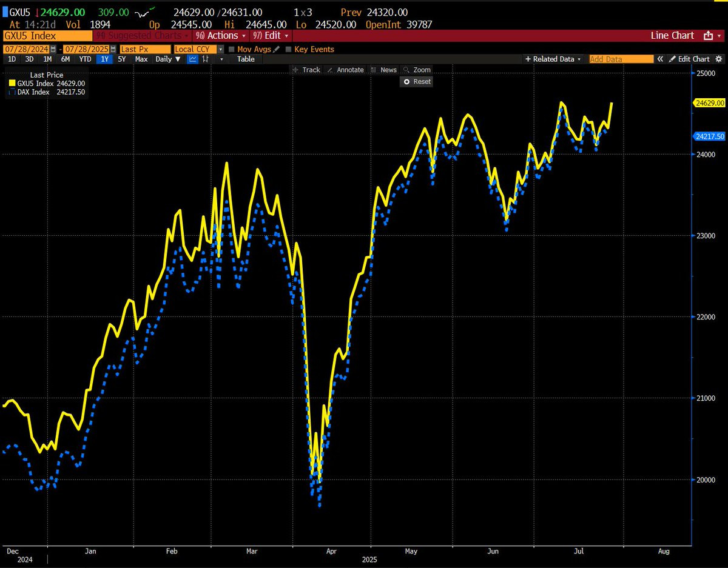728x568 pixels.
Task: Click the intraday sparkline in header
Action: tap(144, 12)
